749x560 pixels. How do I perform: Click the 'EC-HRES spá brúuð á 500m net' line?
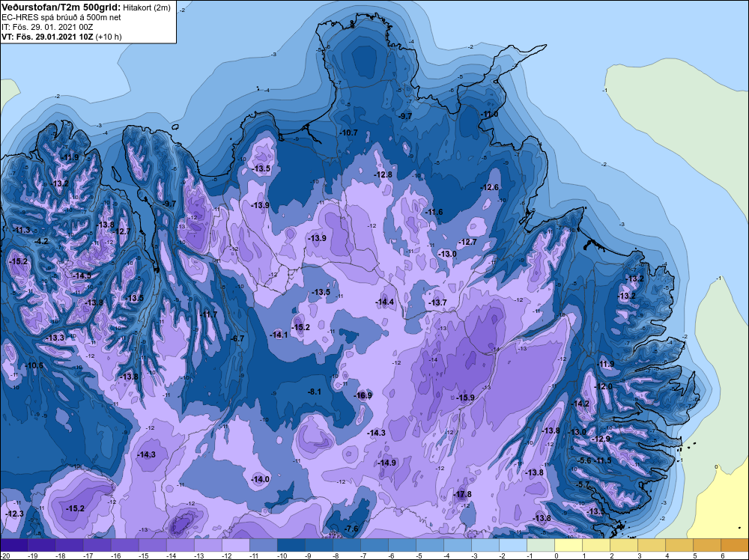tap(61, 17)
